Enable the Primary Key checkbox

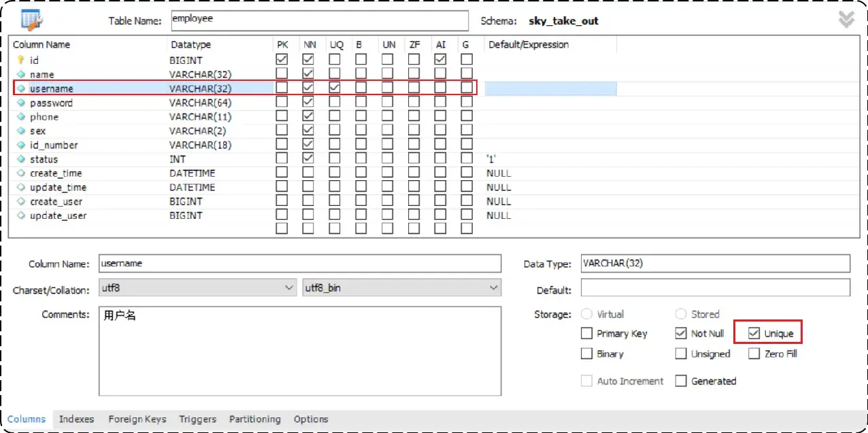coord(586,333)
